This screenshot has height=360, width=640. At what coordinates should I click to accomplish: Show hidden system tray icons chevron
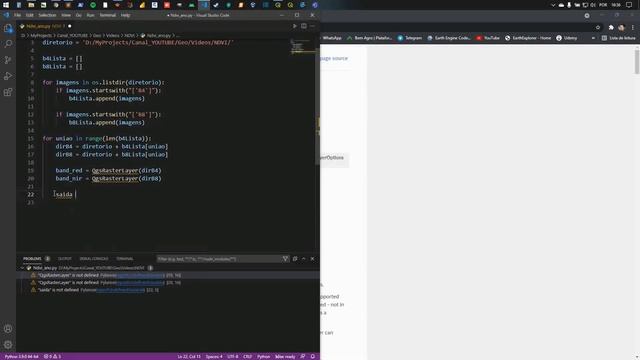pos(553,5)
